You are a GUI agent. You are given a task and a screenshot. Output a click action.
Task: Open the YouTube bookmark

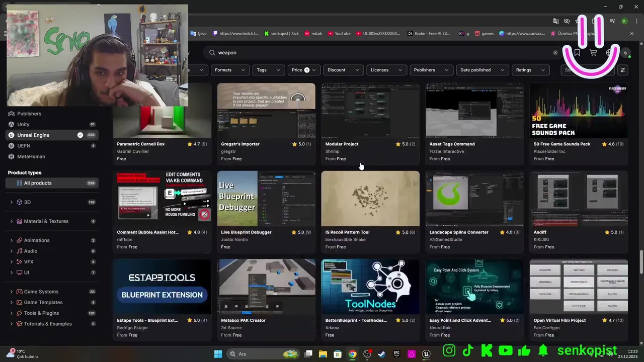[x=339, y=34]
